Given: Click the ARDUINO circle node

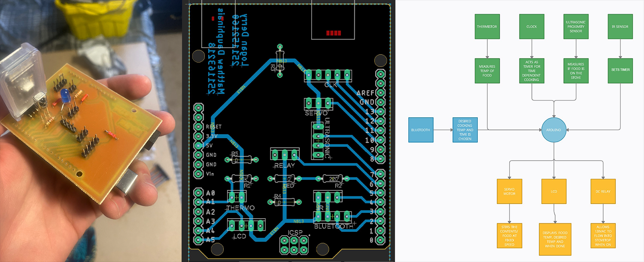Looking at the screenshot, I should coord(554,130).
